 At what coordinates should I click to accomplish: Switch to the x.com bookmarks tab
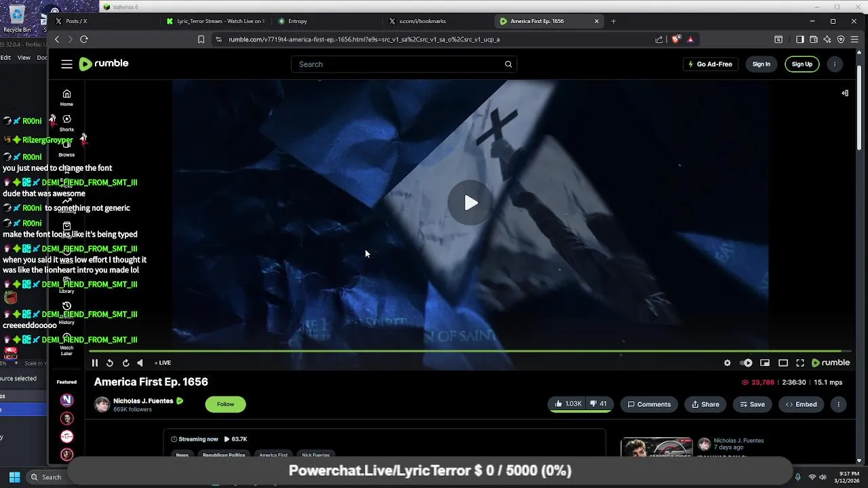pyautogui.click(x=437, y=21)
